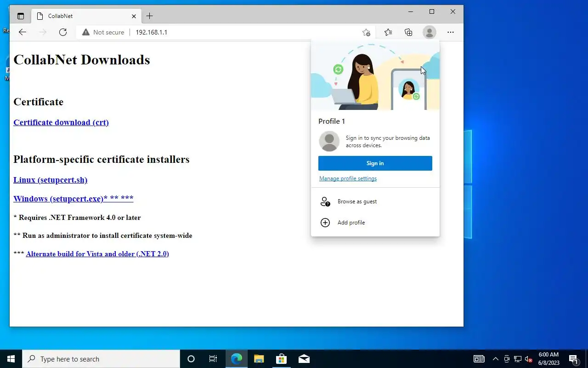Viewport: 588px width, 368px height.
Task: Open Microsoft Store from taskbar
Action: click(281, 359)
